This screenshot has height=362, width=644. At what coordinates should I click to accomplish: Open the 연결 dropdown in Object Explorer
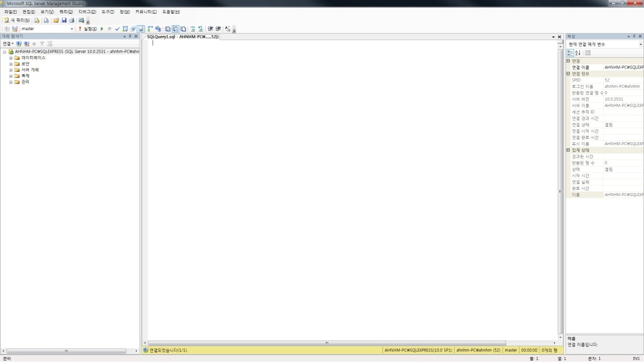pos(8,43)
